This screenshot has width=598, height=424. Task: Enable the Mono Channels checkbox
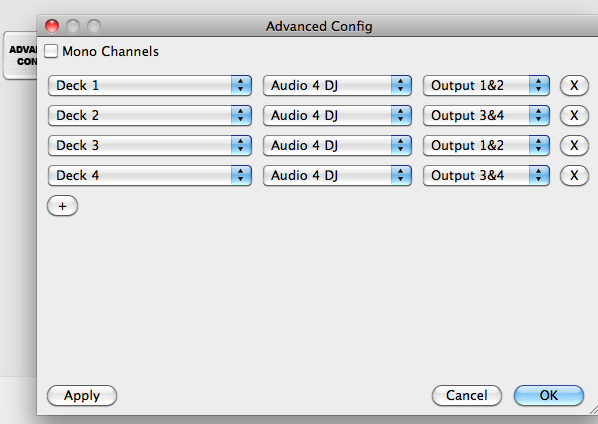pos(51,51)
